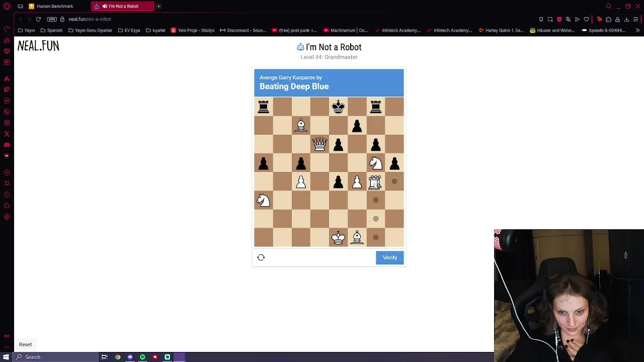Open the (free) post punk bookmark
644x362 pixels.
pyautogui.click(x=294, y=30)
